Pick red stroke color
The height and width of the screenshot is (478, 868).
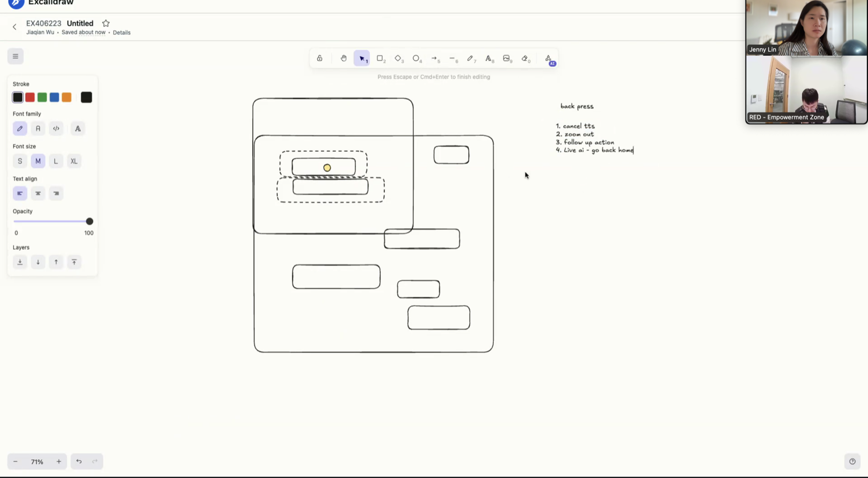30,98
